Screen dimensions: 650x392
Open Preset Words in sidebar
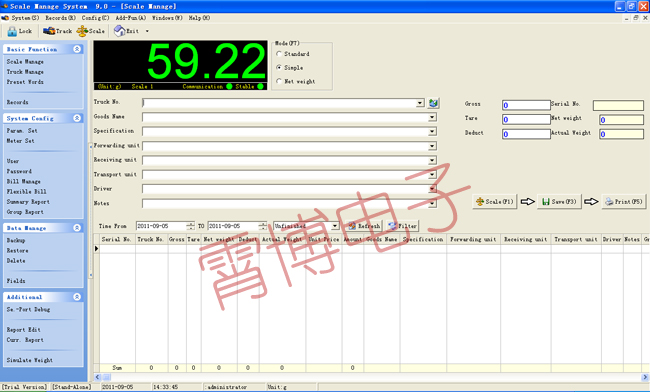(x=25, y=82)
